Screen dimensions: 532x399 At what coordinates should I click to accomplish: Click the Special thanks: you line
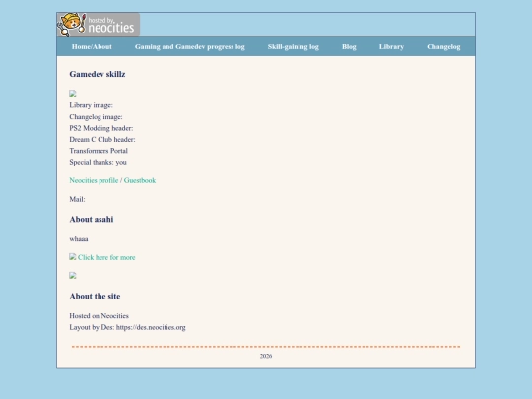pyautogui.click(x=99, y=162)
